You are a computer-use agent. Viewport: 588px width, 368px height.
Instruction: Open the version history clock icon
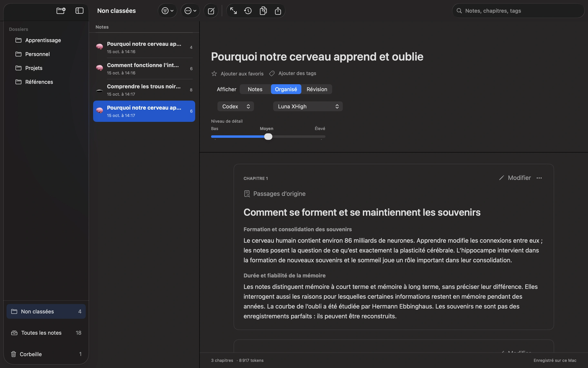point(248,11)
